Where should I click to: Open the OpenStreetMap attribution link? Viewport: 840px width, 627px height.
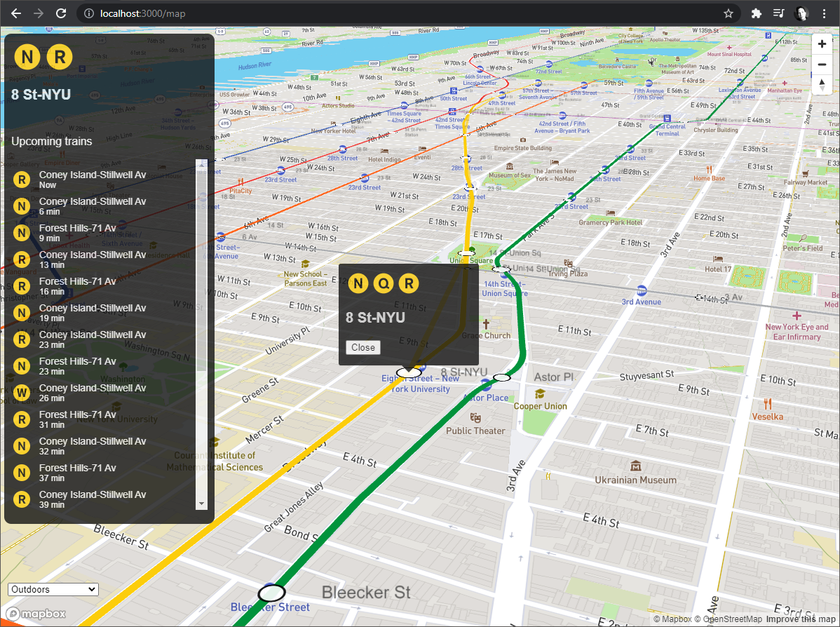(728, 619)
